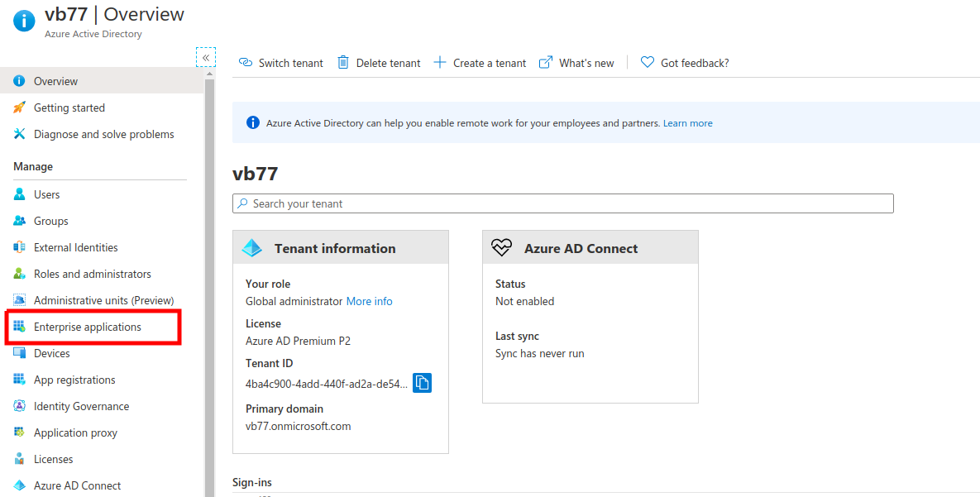Click the Overview info icon in sidebar

[19, 81]
